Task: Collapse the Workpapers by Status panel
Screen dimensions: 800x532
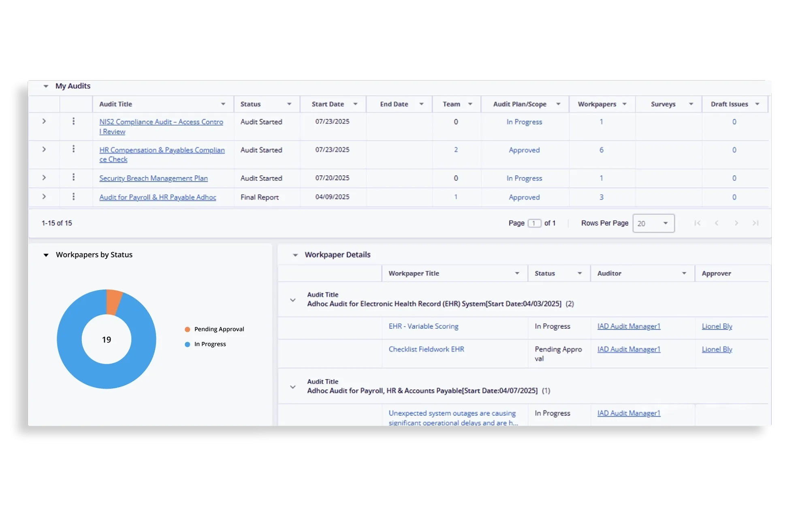Action: pyautogui.click(x=46, y=255)
